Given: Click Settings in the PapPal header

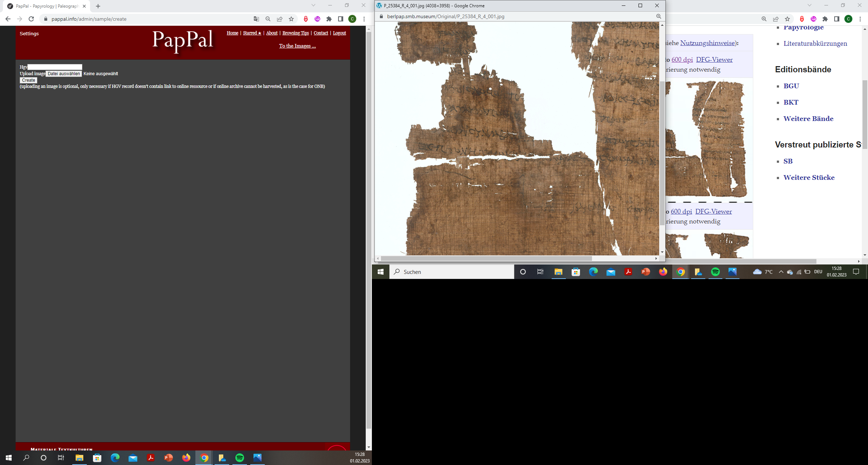Looking at the screenshot, I should point(29,33).
